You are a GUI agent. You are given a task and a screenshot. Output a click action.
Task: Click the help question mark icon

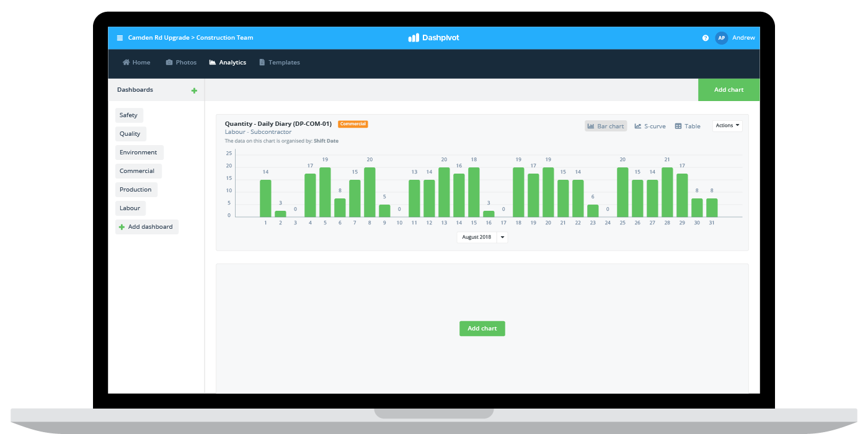tap(706, 38)
